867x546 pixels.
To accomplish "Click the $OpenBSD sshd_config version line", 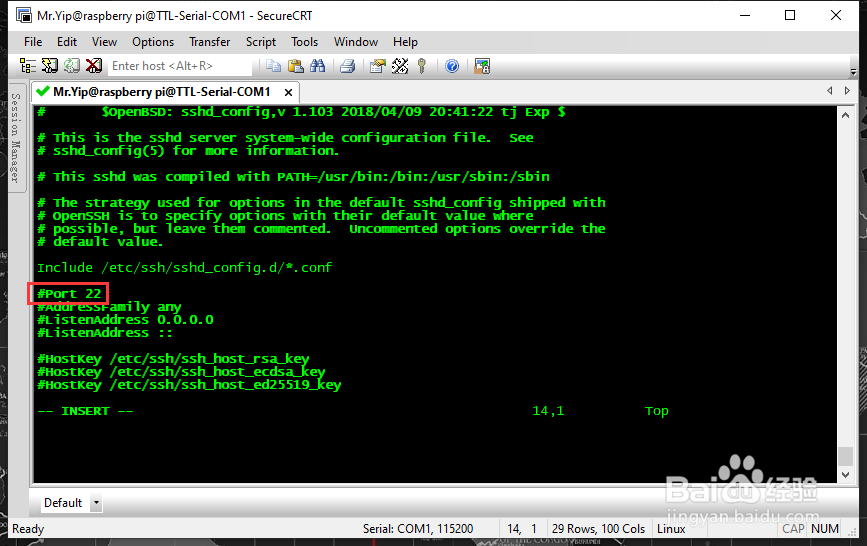I will pyautogui.click(x=301, y=112).
